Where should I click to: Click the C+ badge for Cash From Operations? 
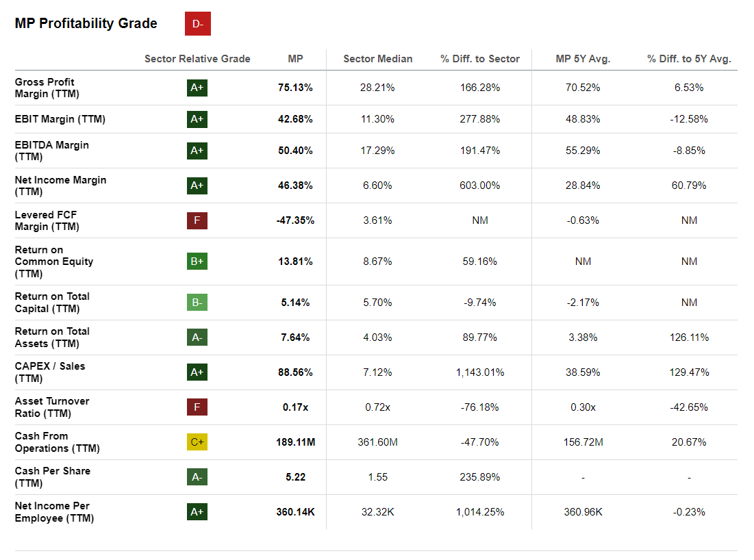tap(197, 442)
